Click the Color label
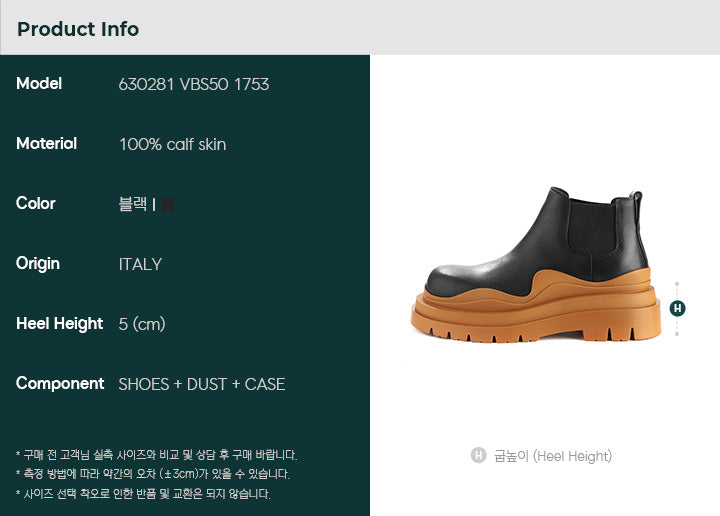 click(x=36, y=203)
